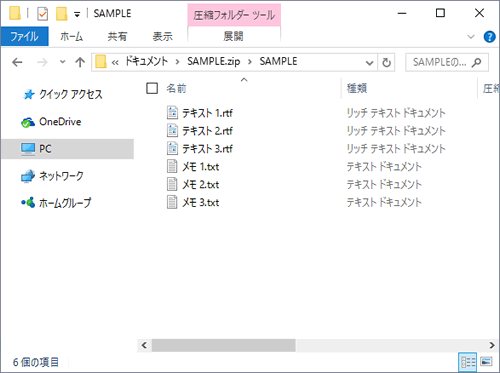Select the file テキスト 2.rtf
This screenshot has height=373, width=500.
(x=207, y=131)
